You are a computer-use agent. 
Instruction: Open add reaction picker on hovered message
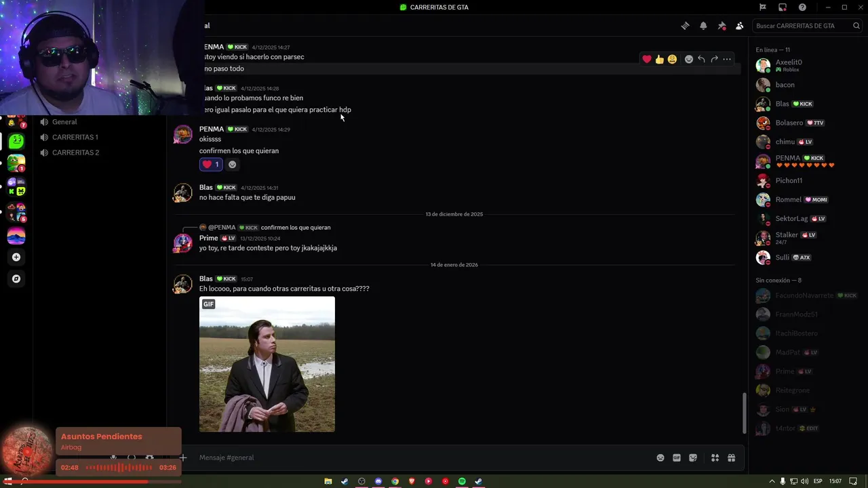point(689,59)
